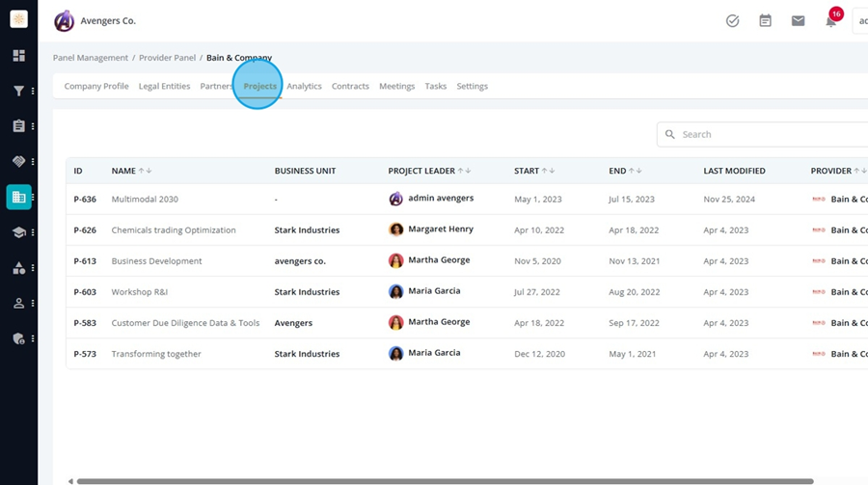Viewport: 868px width, 485px height.
Task: Click the horizontal scrollbar under the table
Action: click(445, 481)
